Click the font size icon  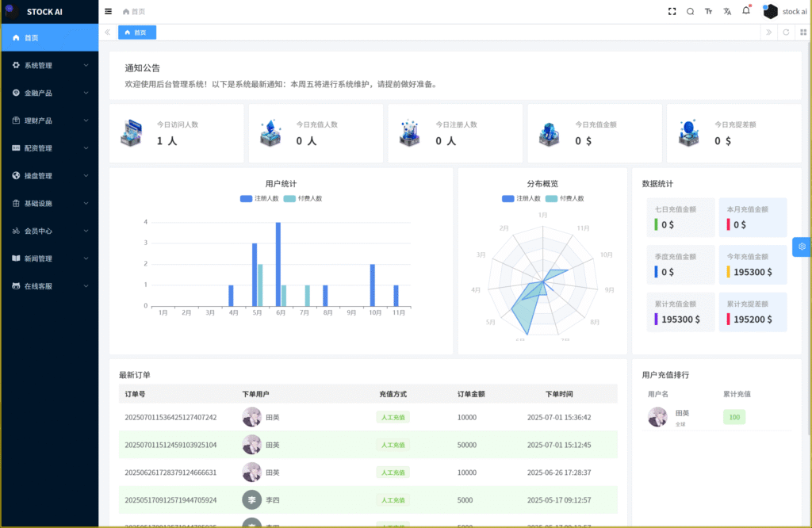(x=708, y=12)
